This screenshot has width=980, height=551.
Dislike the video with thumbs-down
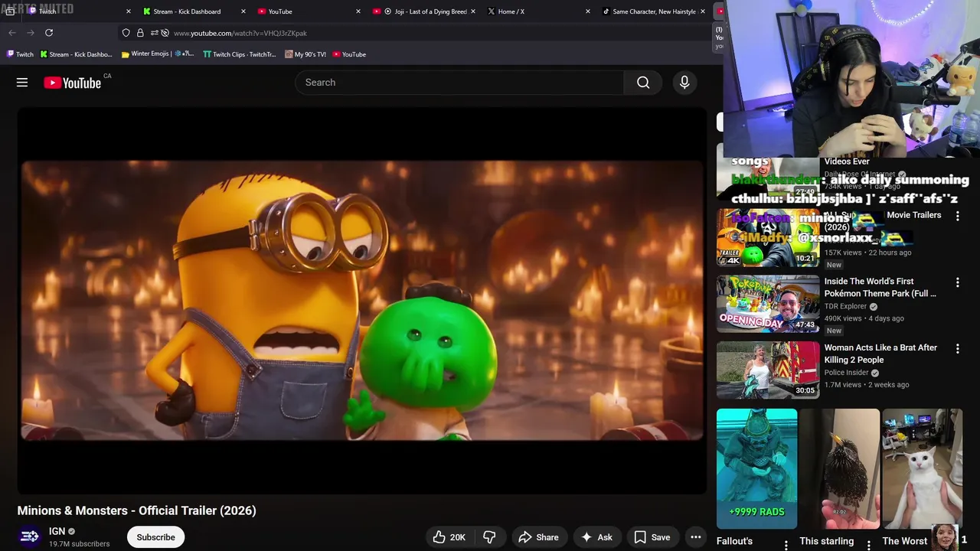(x=490, y=537)
